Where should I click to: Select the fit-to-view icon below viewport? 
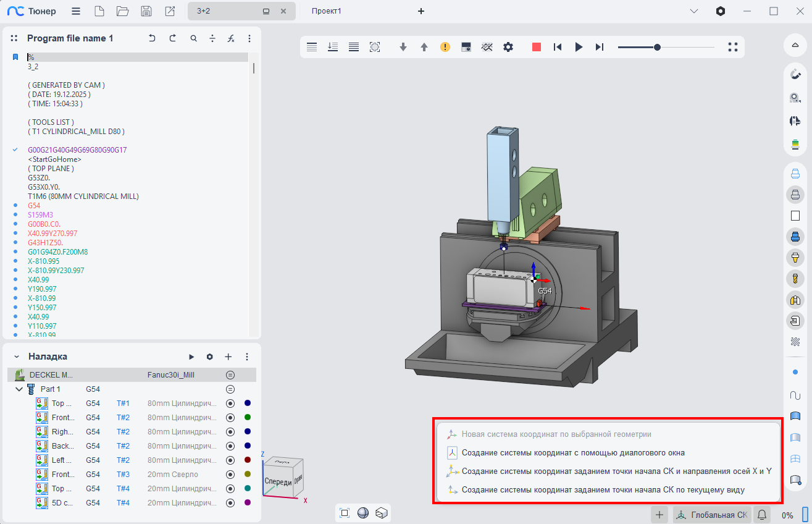[345, 512]
